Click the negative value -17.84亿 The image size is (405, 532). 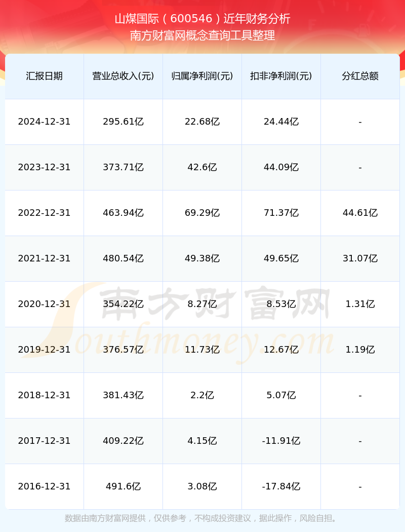point(281,486)
